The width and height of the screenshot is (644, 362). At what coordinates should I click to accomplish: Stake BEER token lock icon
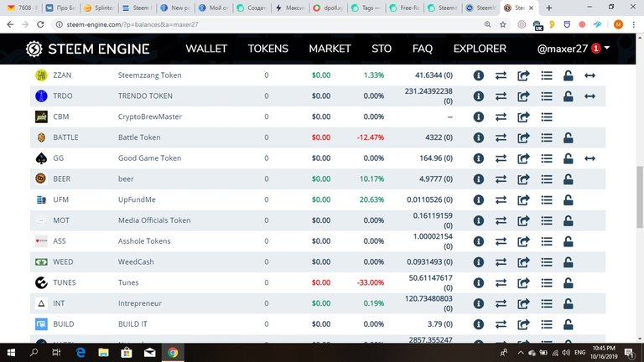(x=568, y=179)
